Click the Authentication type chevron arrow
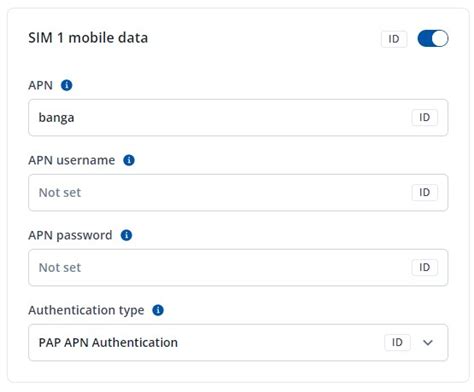The width and height of the screenshot is (474, 392). coord(428,343)
